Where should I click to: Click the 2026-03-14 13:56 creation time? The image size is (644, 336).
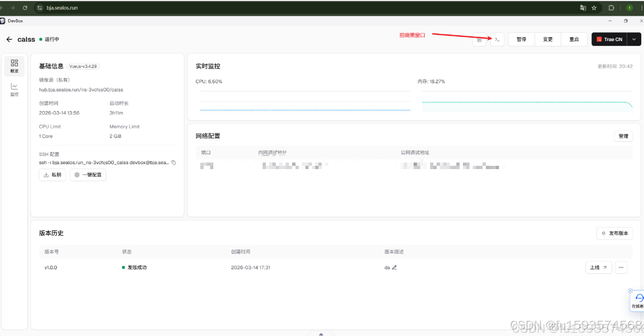point(59,113)
